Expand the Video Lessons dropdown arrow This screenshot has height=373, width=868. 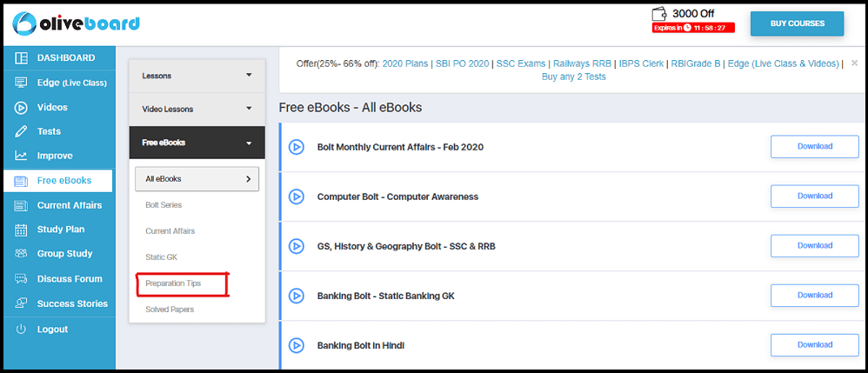coord(249,109)
